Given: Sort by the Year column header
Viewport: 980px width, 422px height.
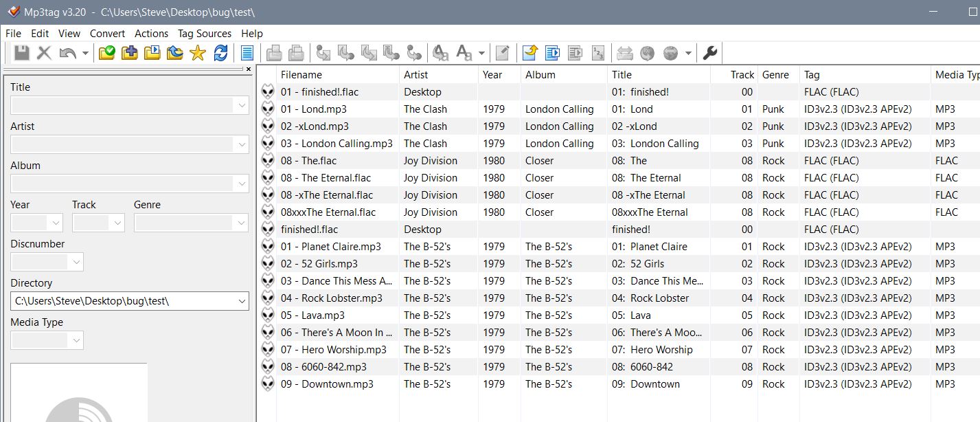Looking at the screenshot, I should click(x=499, y=74).
